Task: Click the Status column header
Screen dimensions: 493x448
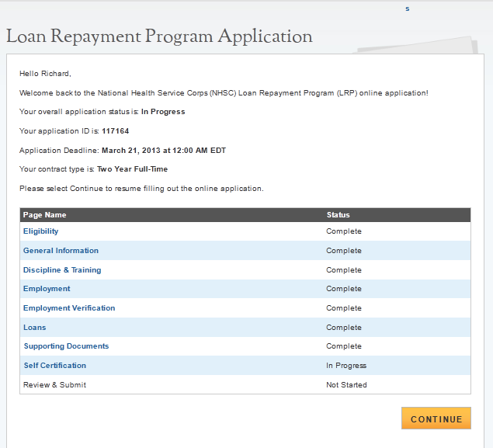Action: 338,215
